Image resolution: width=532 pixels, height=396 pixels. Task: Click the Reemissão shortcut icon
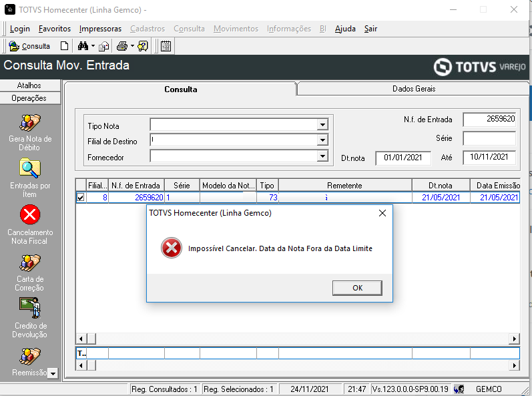30,357
